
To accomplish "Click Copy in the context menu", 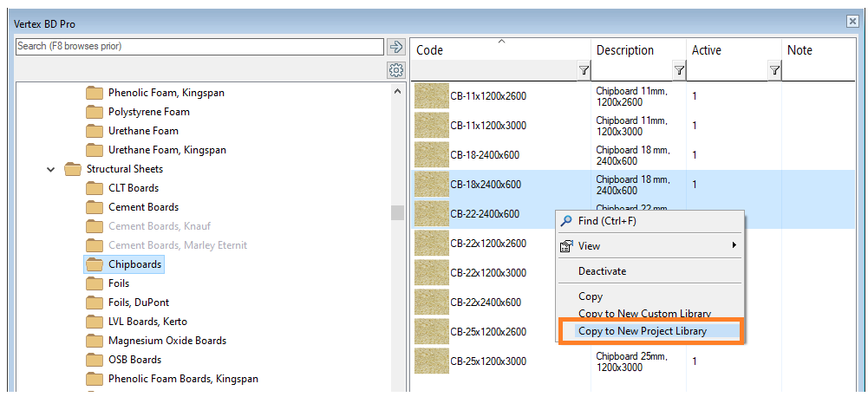I will click(591, 296).
